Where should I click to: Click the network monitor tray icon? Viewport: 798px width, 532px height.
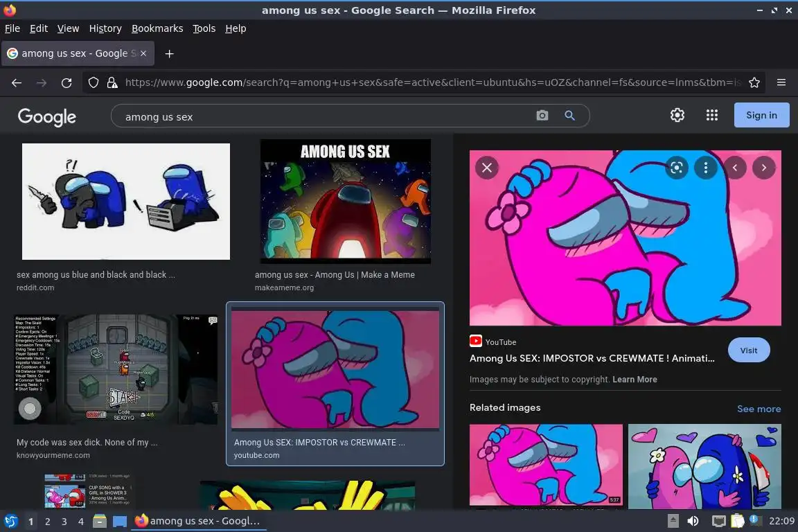point(718,521)
